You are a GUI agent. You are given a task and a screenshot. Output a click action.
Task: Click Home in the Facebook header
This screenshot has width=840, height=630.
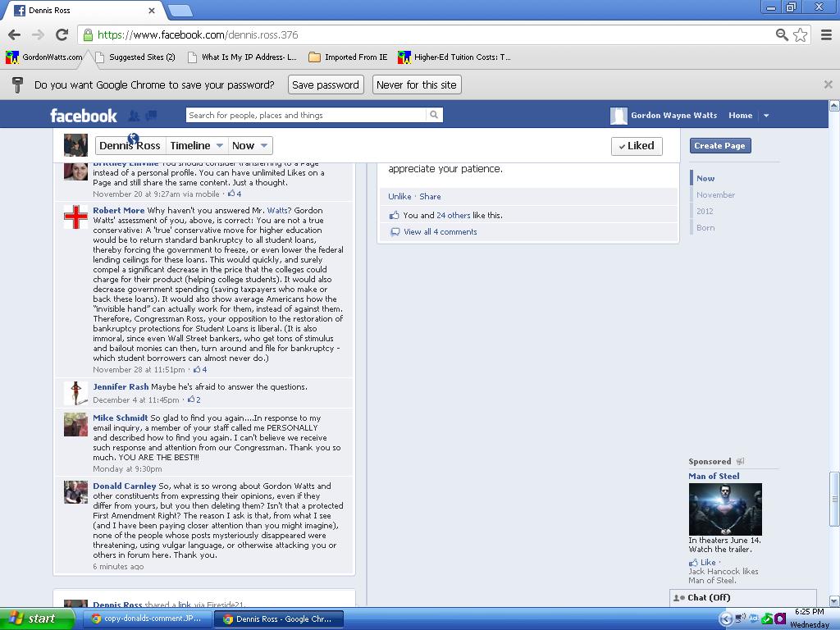click(x=741, y=115)
